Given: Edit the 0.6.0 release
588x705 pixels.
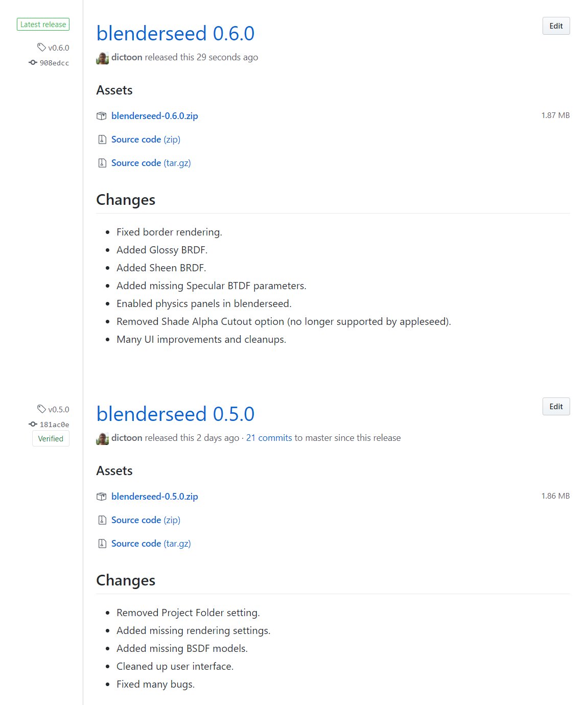Looking at the screenshot, I should [x=555, y=26].
